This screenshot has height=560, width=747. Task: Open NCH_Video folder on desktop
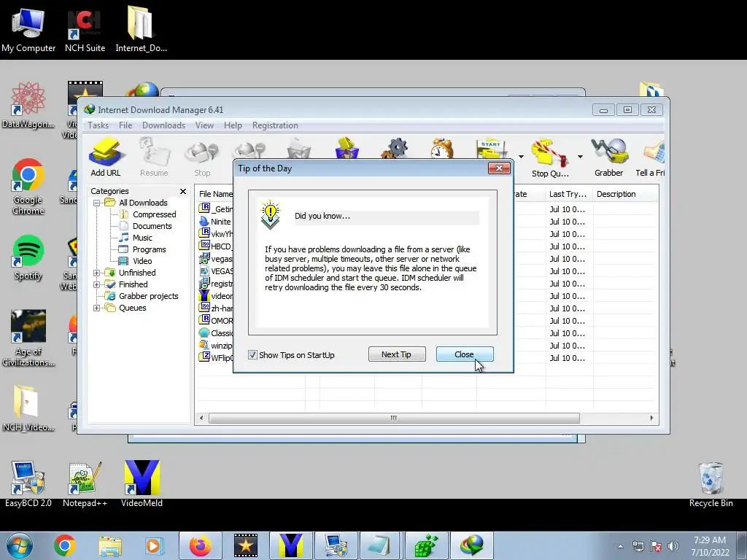click(28, 408)
